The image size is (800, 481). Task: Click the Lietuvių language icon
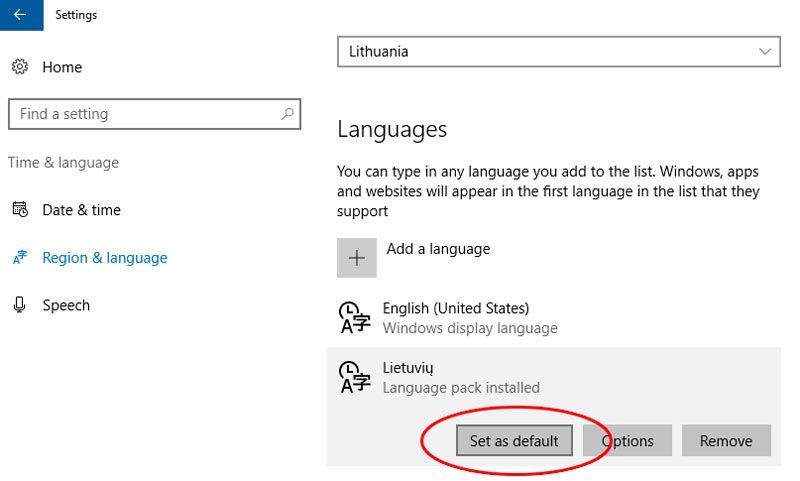click(x=355, y=377)
